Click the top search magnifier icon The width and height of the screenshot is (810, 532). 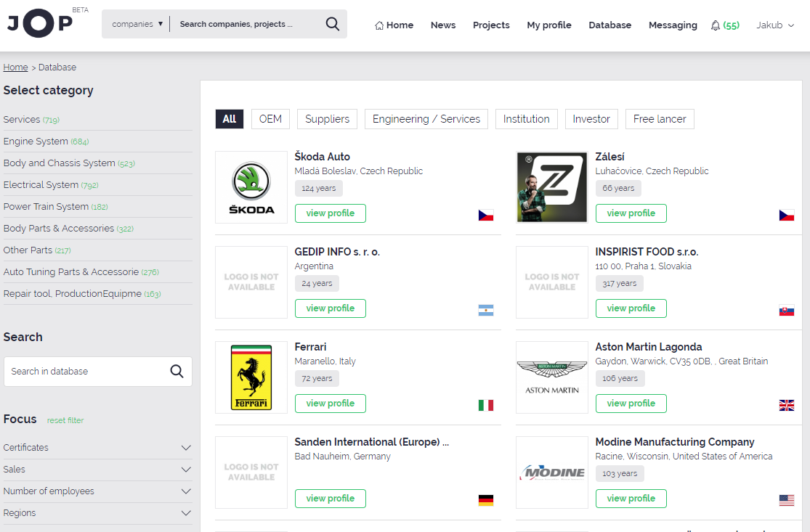pos(332,24)
